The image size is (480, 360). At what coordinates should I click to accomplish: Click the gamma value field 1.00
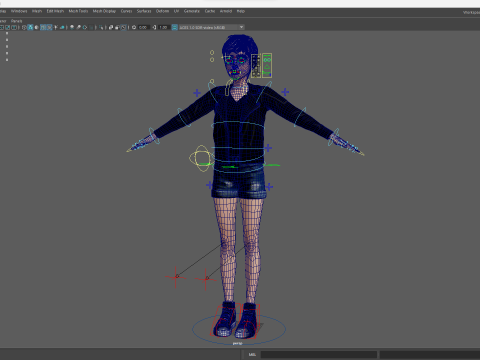pyautogui.click(x=163, y=27)
